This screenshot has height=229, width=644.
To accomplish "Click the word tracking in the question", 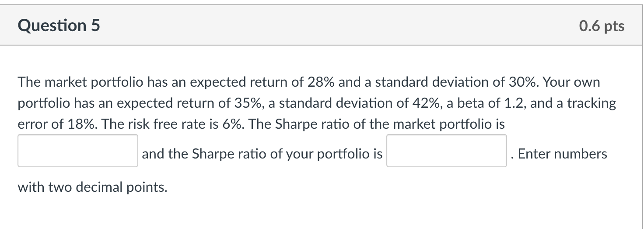I will [591, 104].
